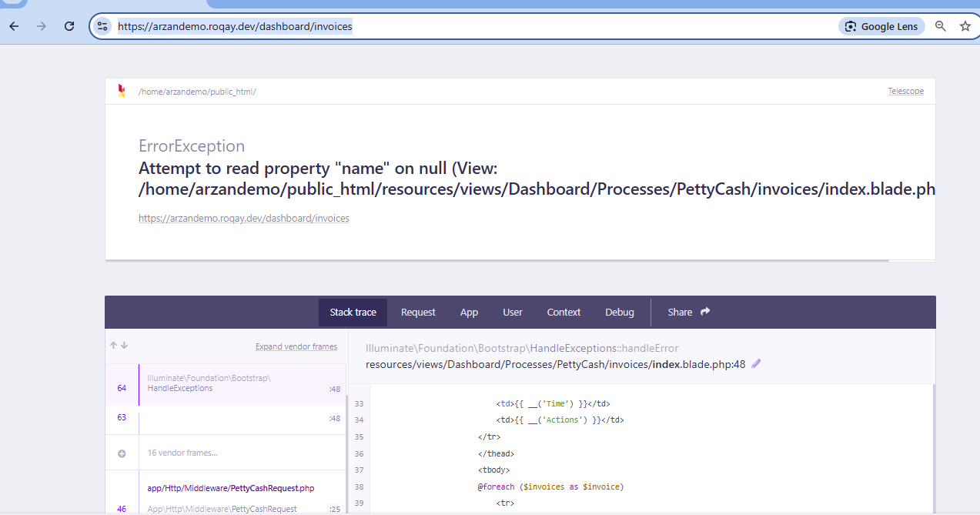Select the Context tab

pos(564,312)
